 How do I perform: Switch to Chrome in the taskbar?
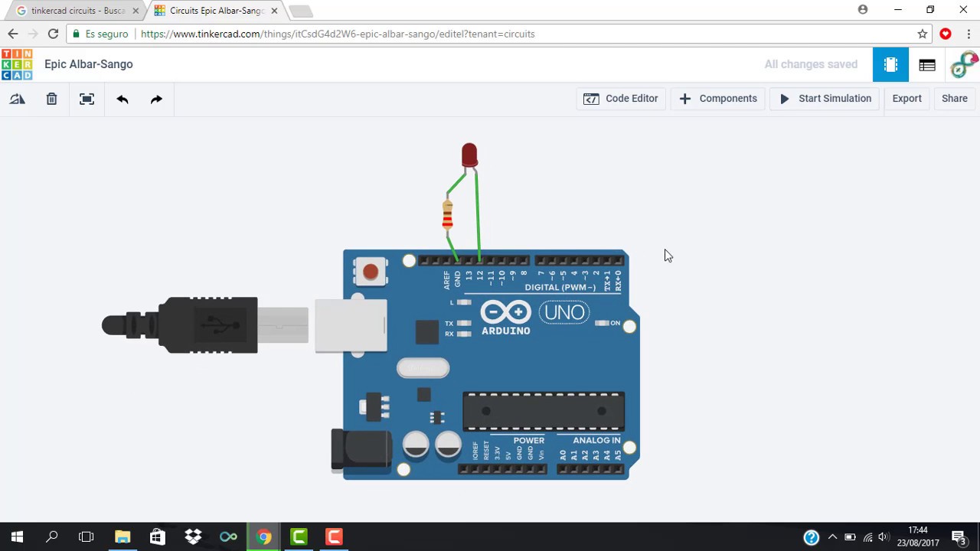tap(263, 537)
